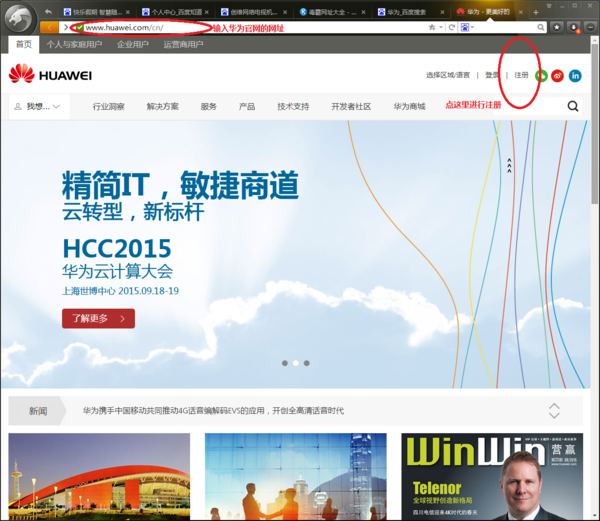
Task: Expand the 我想... user dropdown
Action: click(x=39, y=106)
